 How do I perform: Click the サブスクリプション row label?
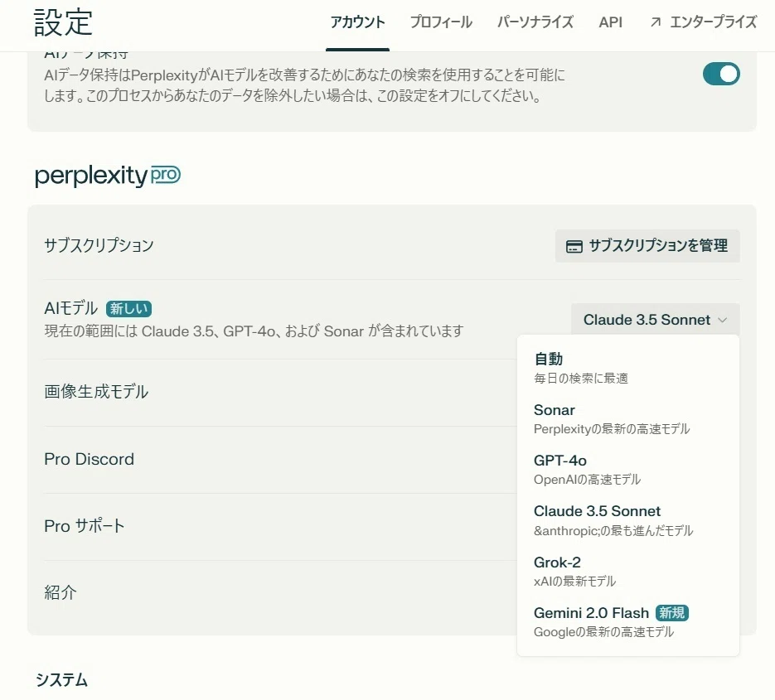pyautogui.click(x=99, y=245)
